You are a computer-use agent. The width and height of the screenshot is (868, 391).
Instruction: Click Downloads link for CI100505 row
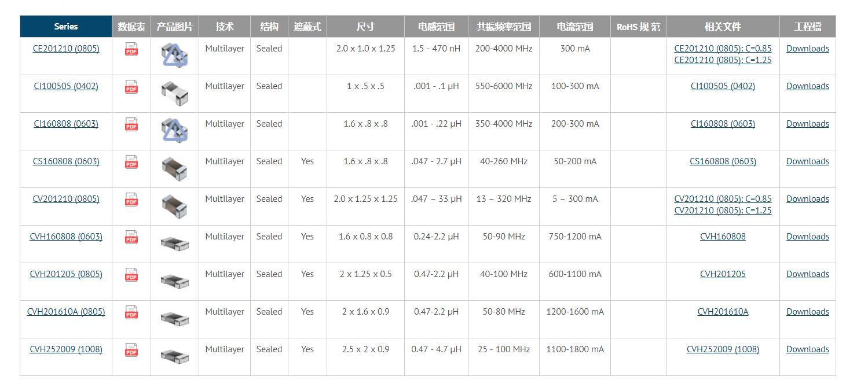pos(807,86)
